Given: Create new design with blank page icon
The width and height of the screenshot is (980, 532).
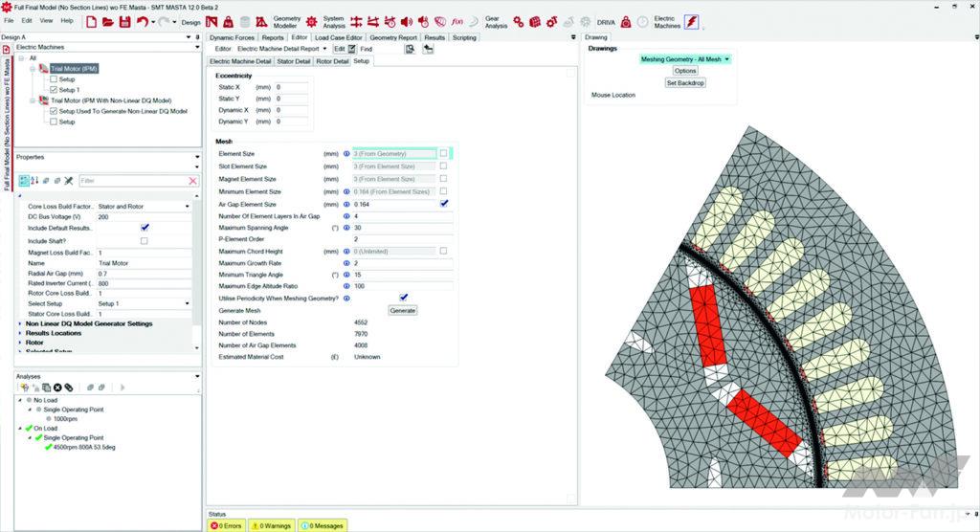Looking at the screenshot, I should click(x=93, y=21).
